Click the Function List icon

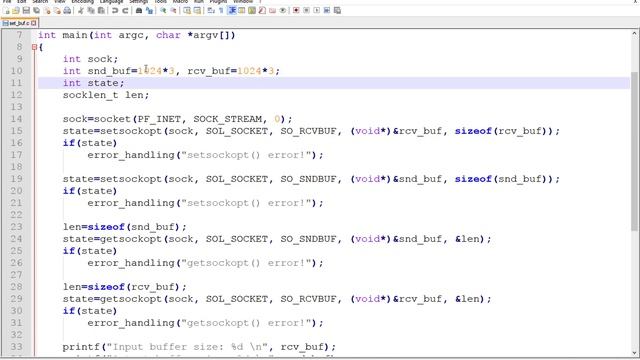pyautogui.click(x=262, y=10)
